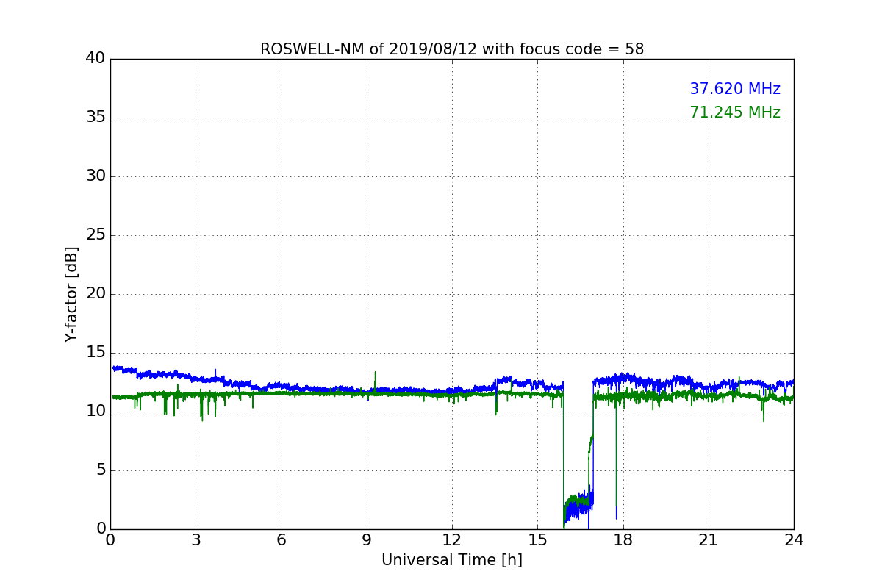This screenshot has width=882, height=588.
Task: Click the x-axis tick label '6'
Action: click(282, 539)
